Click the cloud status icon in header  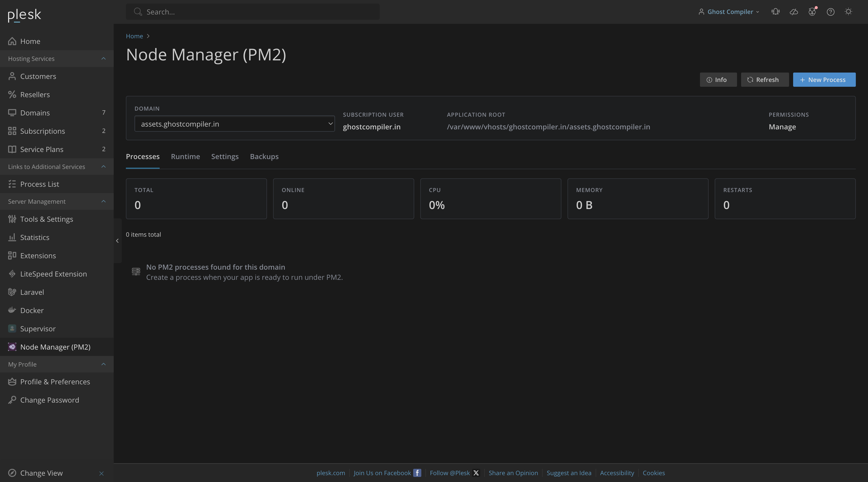tap(794, 12)
